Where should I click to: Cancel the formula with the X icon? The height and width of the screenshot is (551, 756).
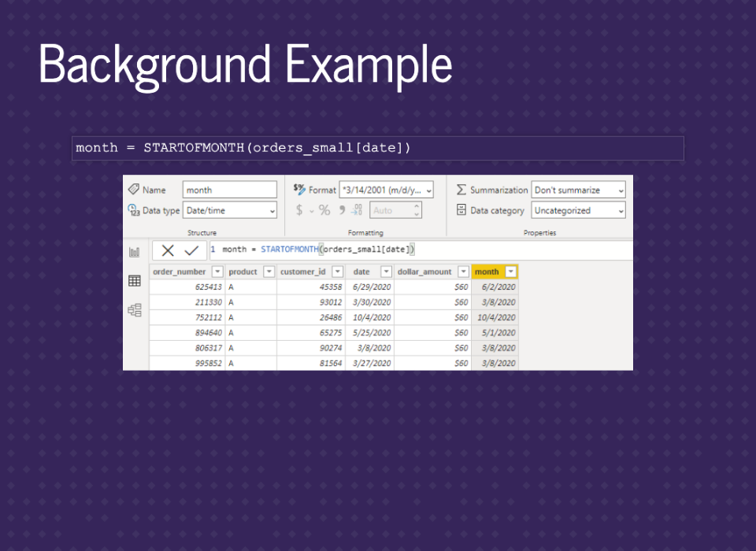coord(168,250)
